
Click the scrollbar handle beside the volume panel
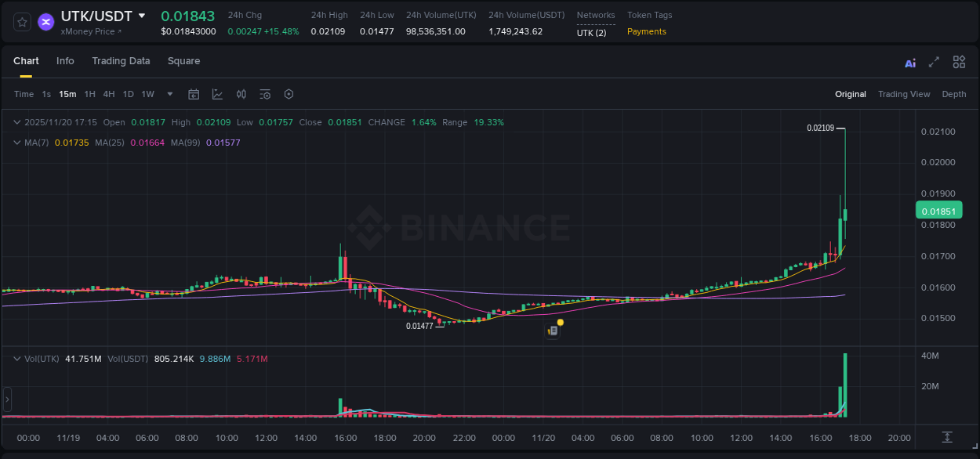6,399
